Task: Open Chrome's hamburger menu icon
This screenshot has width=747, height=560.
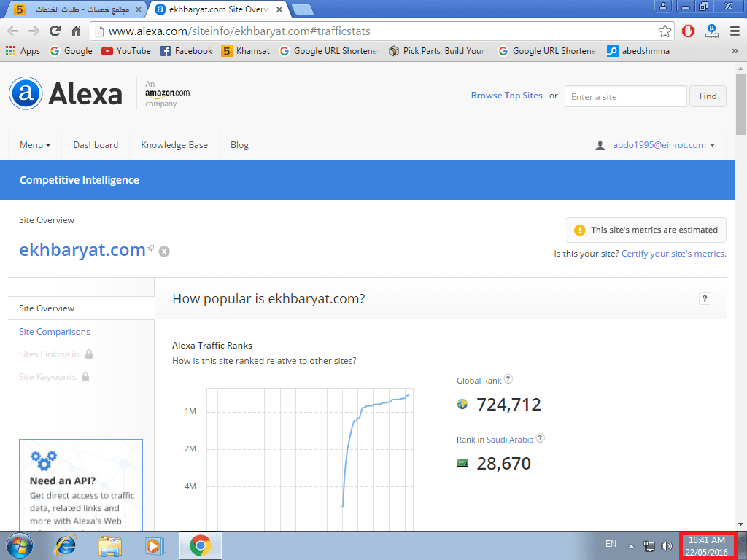Action: point(735,31)
